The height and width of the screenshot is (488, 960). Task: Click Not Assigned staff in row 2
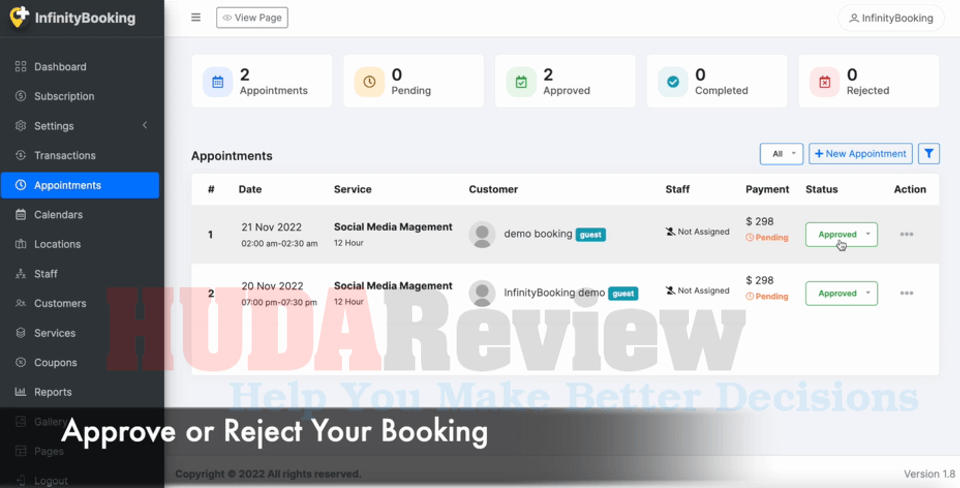coord(697,291)
